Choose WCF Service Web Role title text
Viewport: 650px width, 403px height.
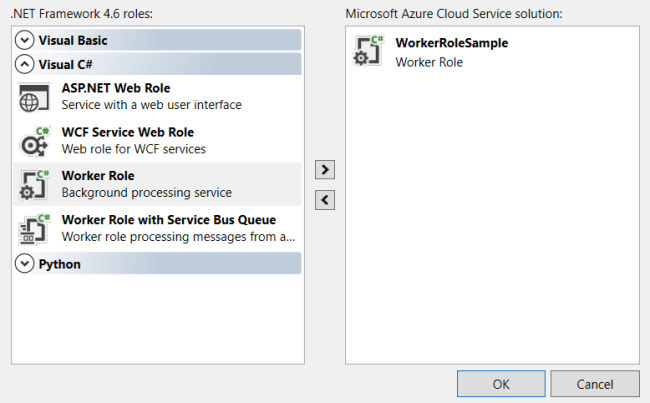128,132
